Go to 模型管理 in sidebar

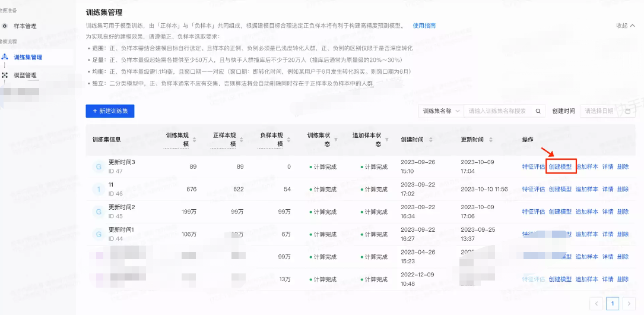pos(25,75)
